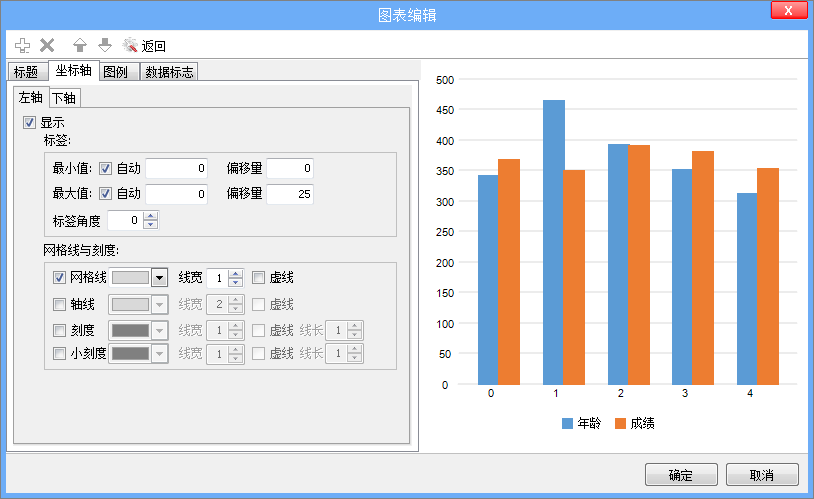This screenshot has height=499, width=814.
Task: Click the 取消 button
Action: pyautogui.click(x=762, y=475)
